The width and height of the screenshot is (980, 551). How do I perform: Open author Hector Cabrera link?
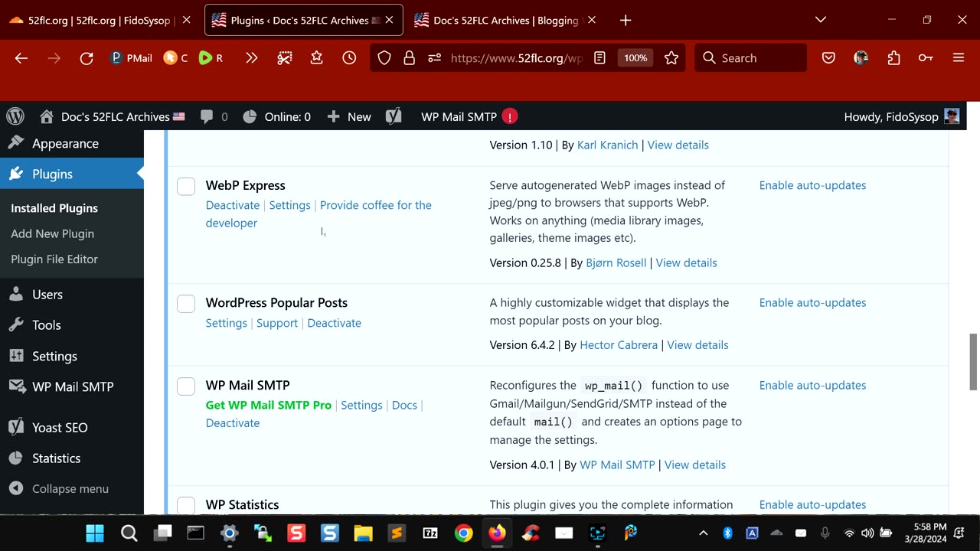click(x=619, y=345)
